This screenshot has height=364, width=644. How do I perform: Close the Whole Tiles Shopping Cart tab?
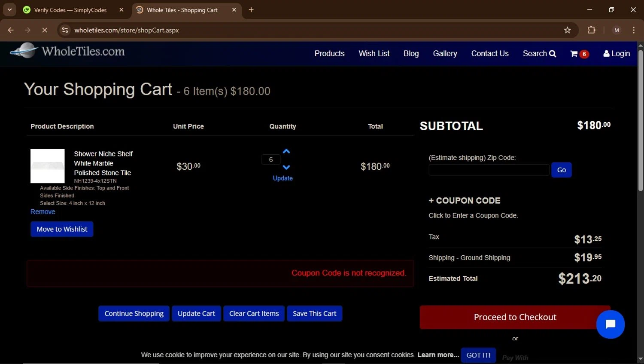click(x=234, y=10)
